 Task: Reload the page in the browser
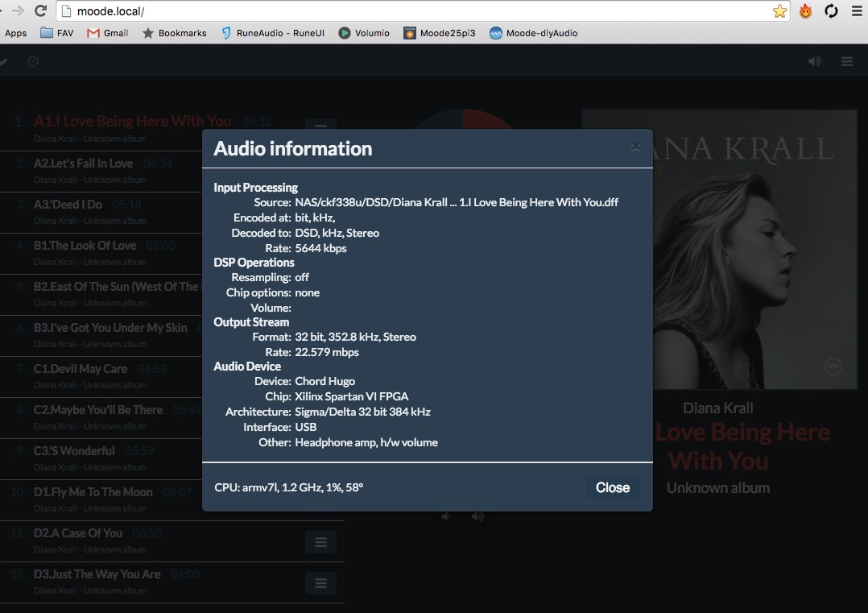click(x=40, y=10)
